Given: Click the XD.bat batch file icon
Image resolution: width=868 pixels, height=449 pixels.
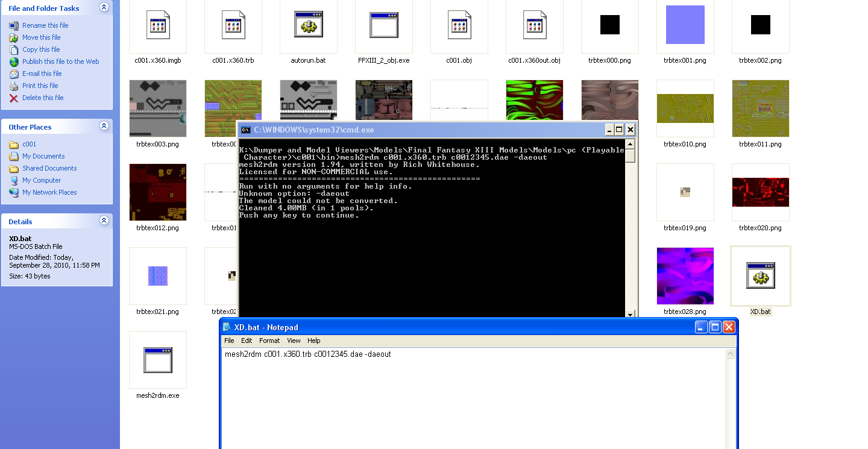Looking at the screenshot, I should [x=760, y=275].
